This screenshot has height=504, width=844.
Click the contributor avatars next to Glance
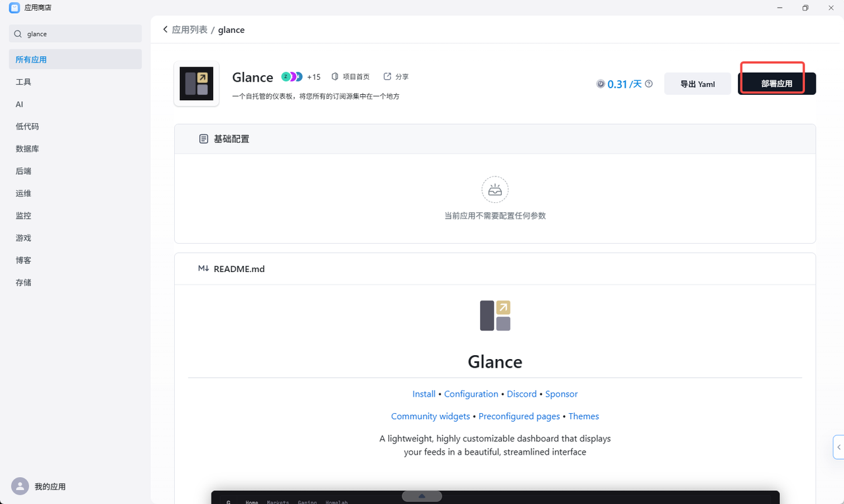tap(292, 77)
